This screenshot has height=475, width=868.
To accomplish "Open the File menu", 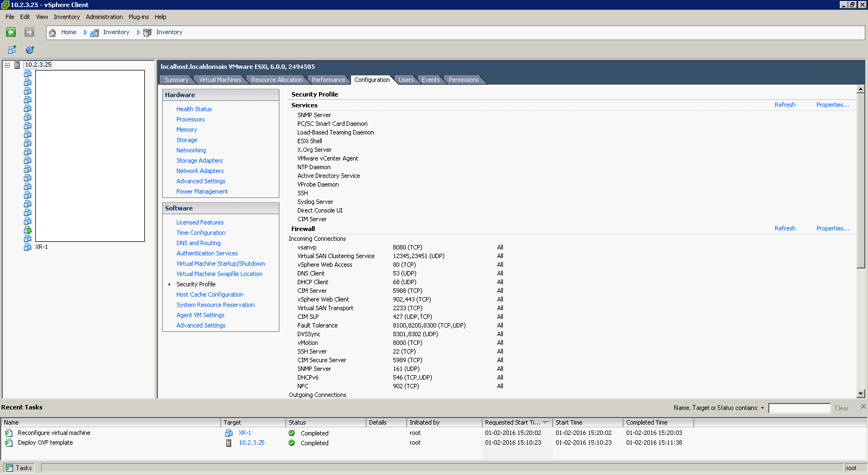I will [10, 17].
